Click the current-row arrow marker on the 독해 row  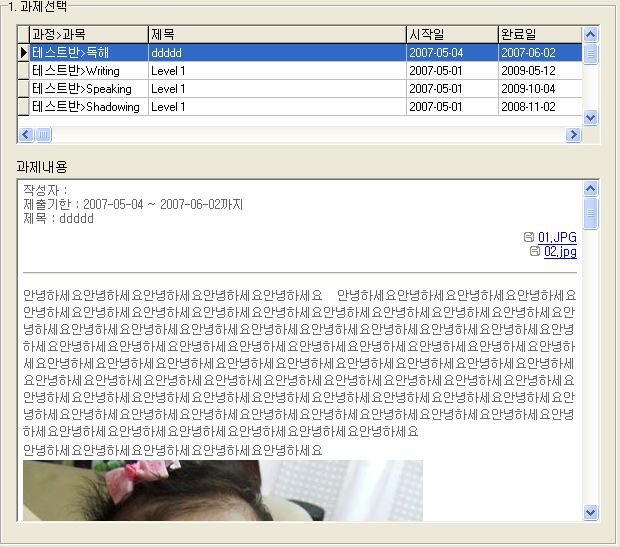click(x=23, y=53)
